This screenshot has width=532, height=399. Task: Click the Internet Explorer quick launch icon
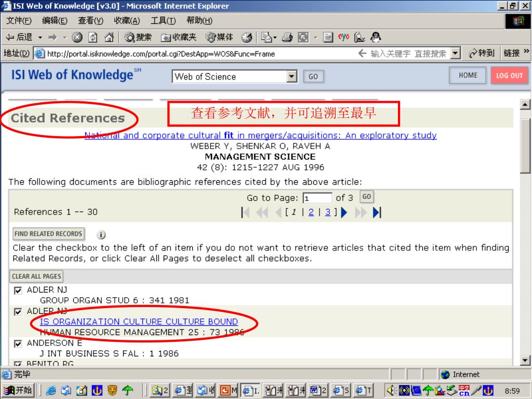[51, 391]
